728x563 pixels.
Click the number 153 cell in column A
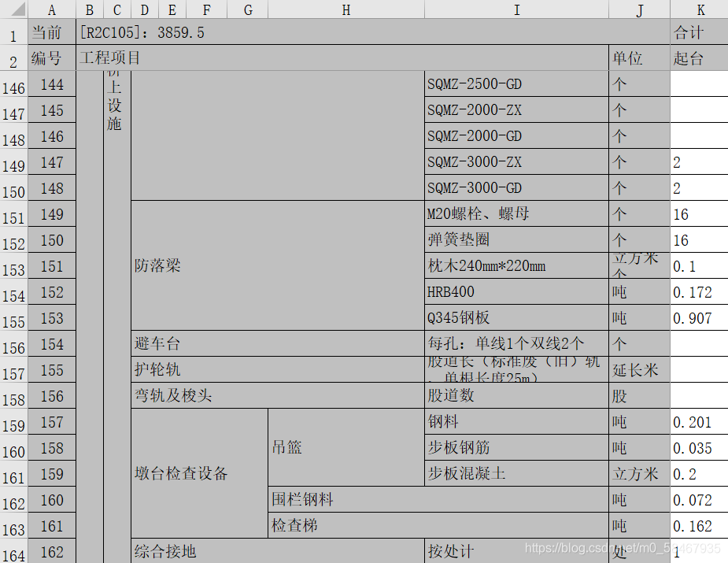click(x=52, y=318)
